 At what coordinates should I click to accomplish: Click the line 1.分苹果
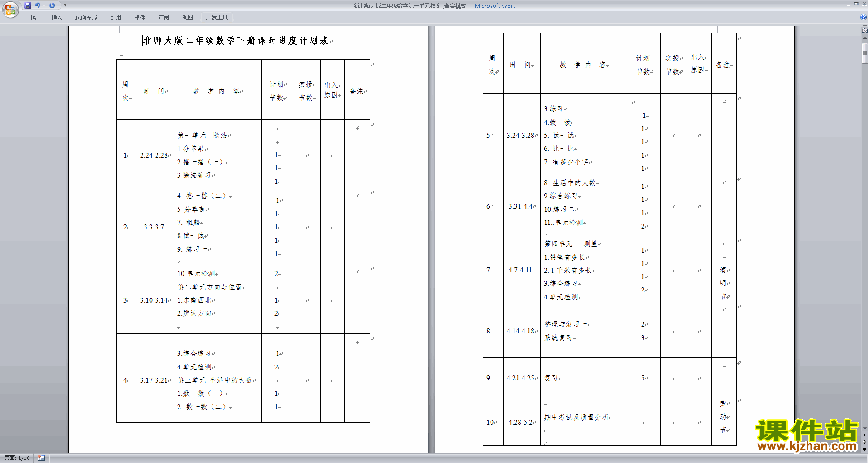(190, 149)
